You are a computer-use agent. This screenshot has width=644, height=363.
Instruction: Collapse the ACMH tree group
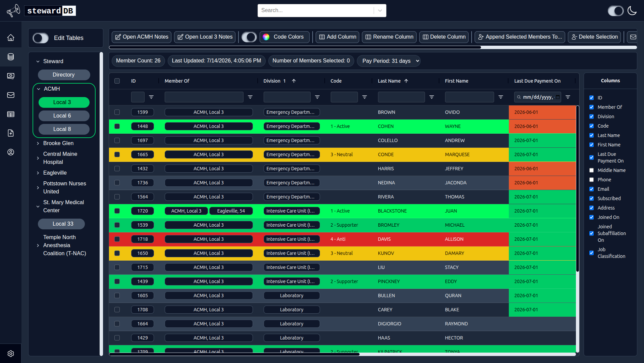39,89
